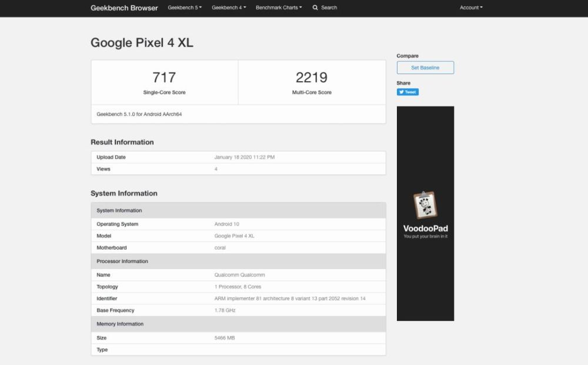Select the ARM implementer identifier text

[x=290, y=298]
